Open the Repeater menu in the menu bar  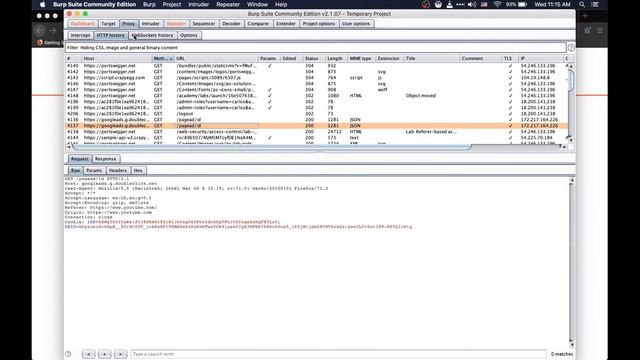coord(228,4)
